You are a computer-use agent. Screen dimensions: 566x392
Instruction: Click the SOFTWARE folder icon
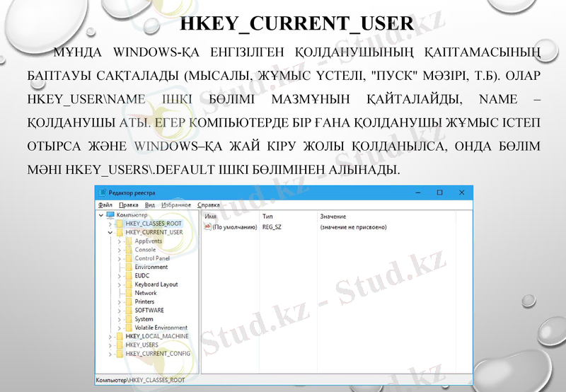129,311
